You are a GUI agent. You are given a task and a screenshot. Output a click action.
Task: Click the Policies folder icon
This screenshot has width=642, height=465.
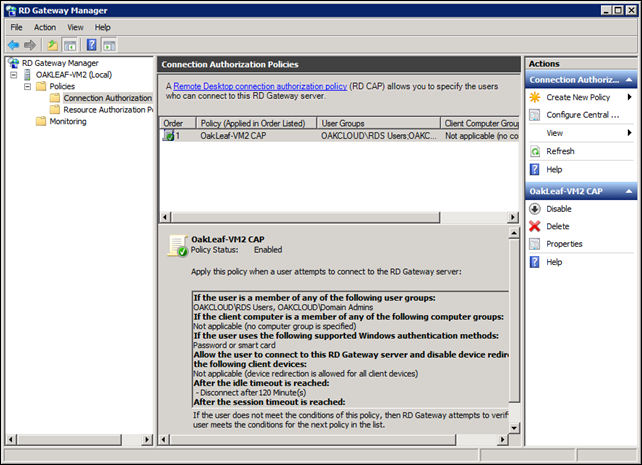(41, 86)
